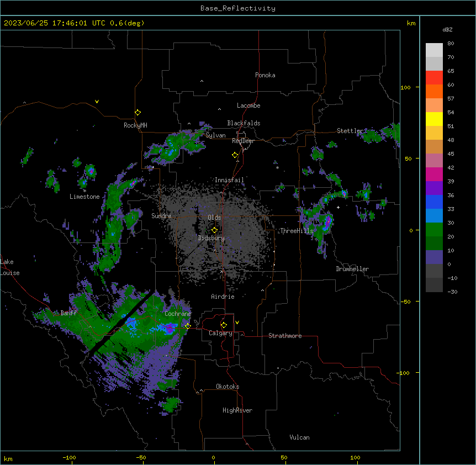Click the yellow v marker northwest of RockyMH
The image size is (476, 465).
97,102
